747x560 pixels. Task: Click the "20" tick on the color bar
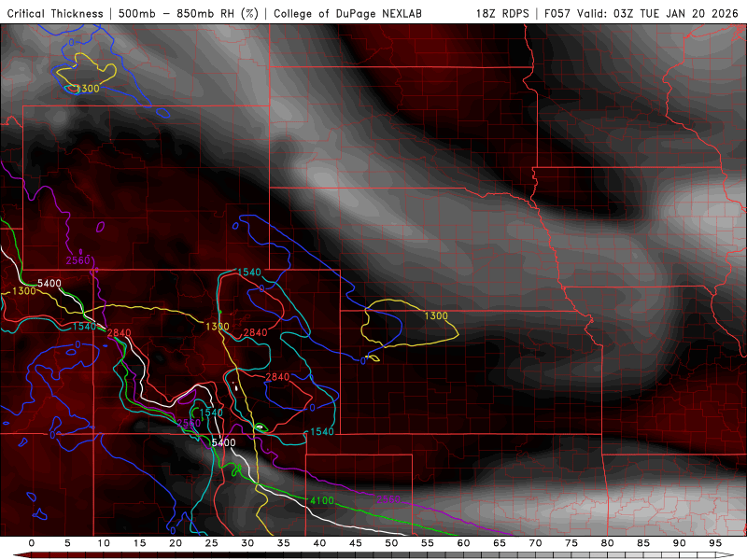pyautogui.click(x=176, y=543)
